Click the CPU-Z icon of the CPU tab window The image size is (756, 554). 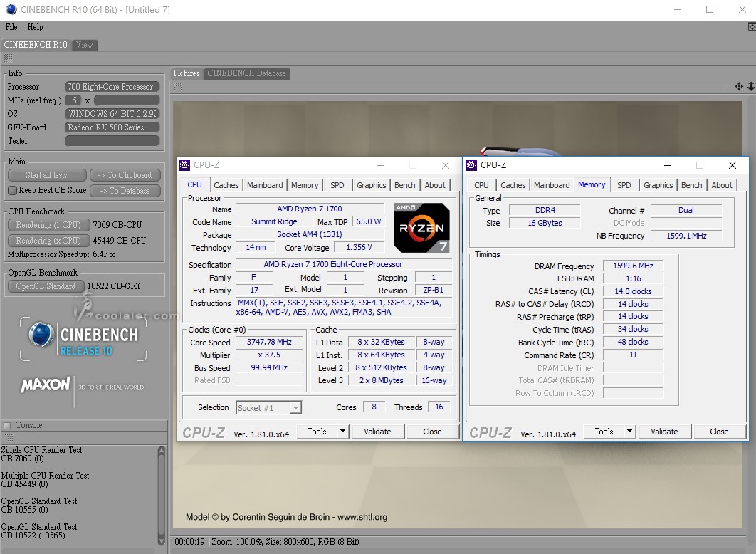pyautogui.click(x=184, y=165)
